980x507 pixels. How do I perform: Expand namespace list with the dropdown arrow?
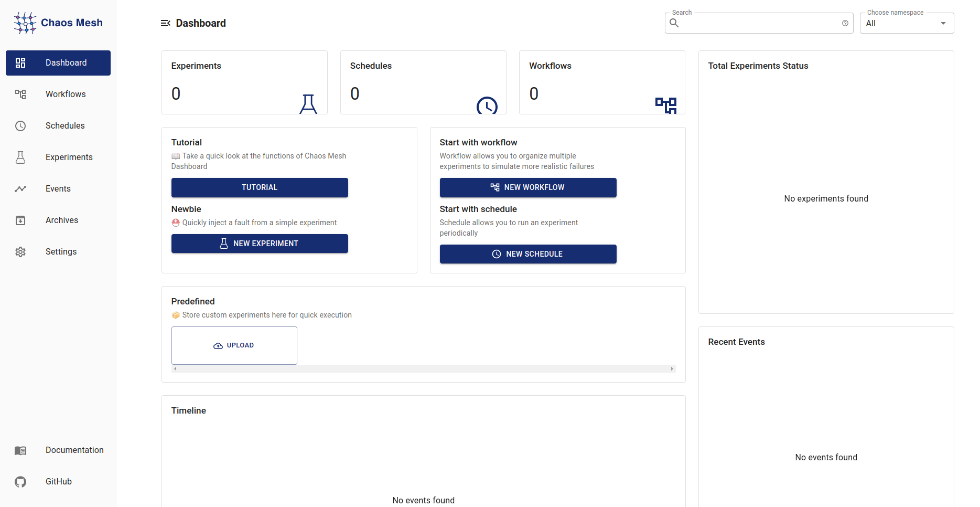point(943,23)
